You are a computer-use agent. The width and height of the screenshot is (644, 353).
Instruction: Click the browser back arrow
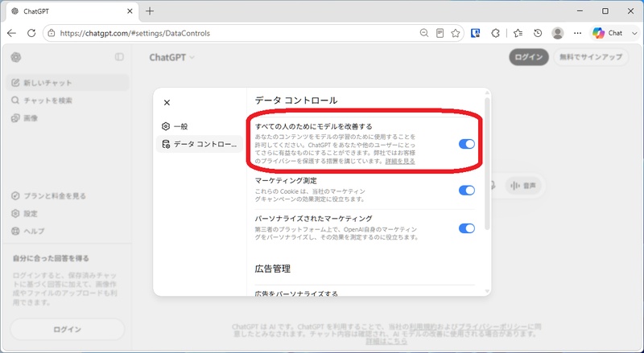(x=11, y=33)
